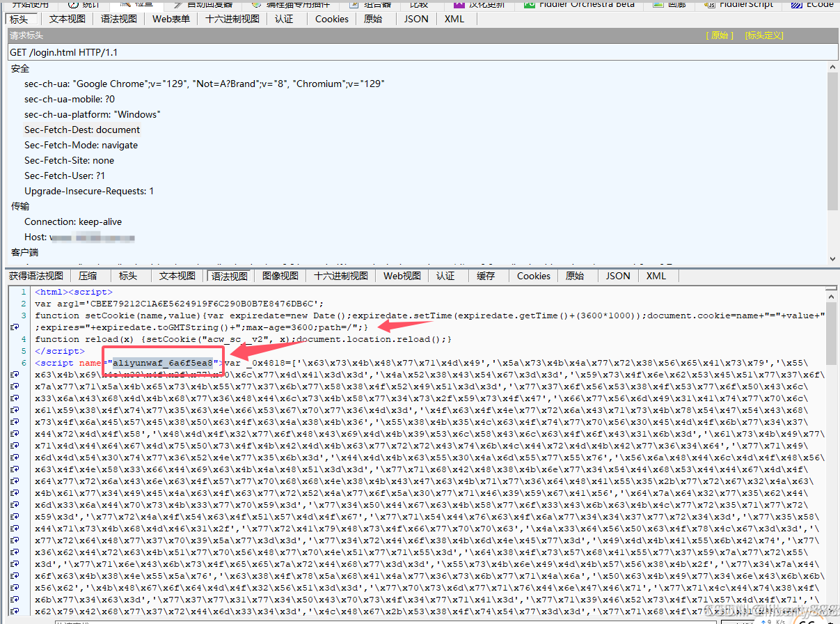
Task: Open the request 认证 tab
Action: pos(284,19)
